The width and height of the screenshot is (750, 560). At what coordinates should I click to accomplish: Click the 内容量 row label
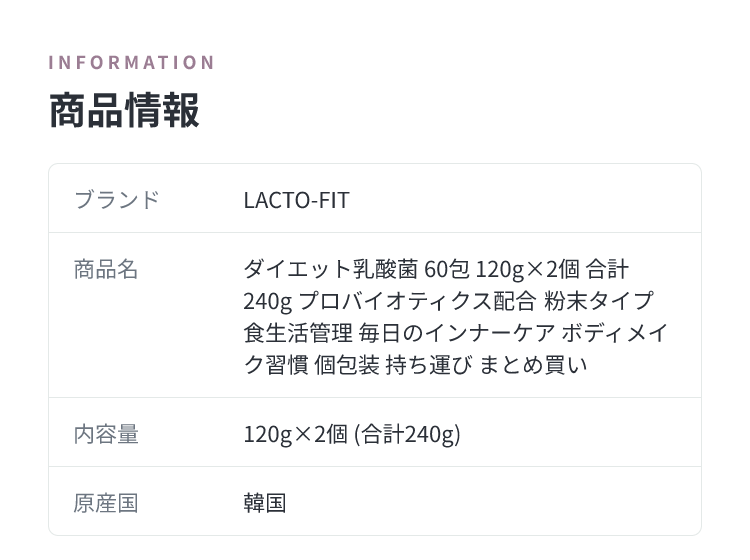(106, 434)
